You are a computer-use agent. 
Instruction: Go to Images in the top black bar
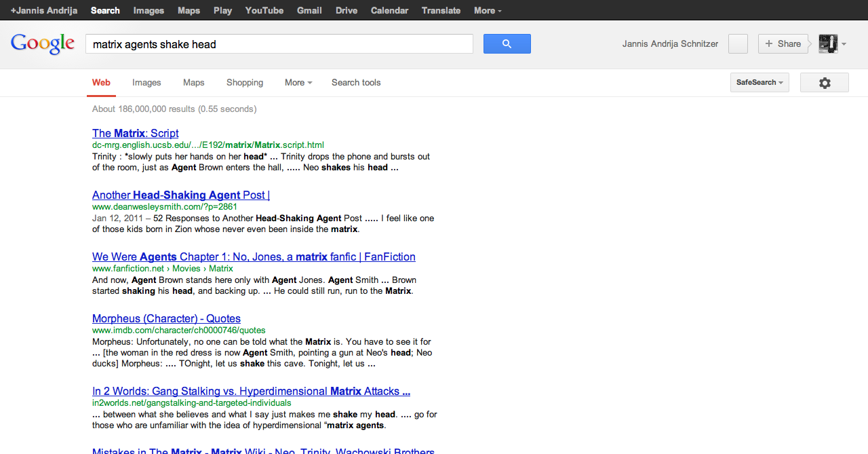pyautogui.click(x=149, y=10)
